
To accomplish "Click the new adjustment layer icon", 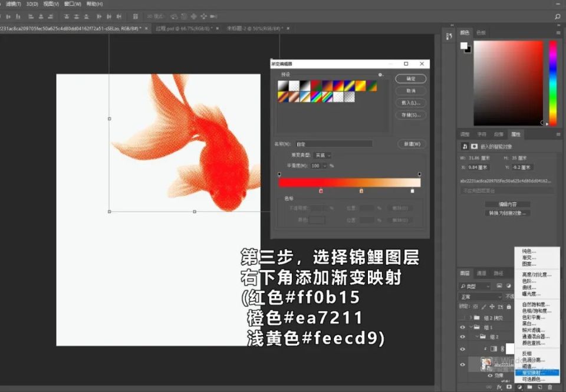I will [x=519, y=387].
